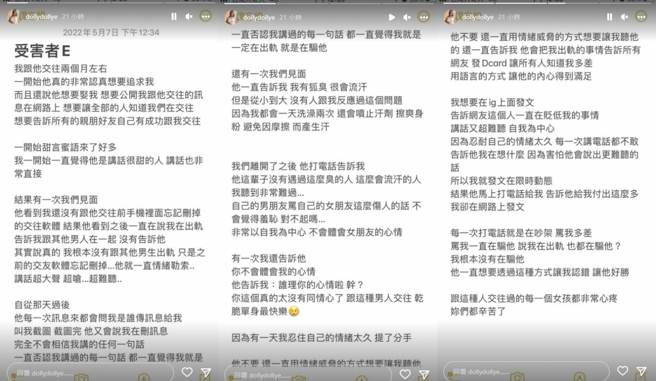Viewport: 656px width, 381px height.
Task: Select the 21 小時 timestamp in right story
Action: [x=509, y=17]
